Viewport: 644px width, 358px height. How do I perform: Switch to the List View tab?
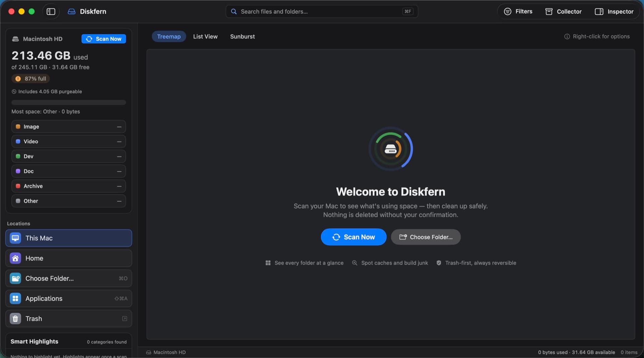[205, 37]
